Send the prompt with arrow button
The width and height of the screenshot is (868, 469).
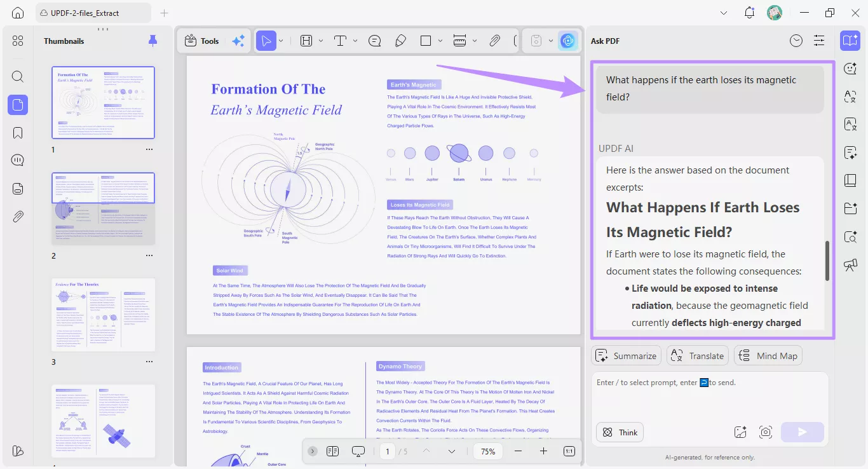click(803, 432)
